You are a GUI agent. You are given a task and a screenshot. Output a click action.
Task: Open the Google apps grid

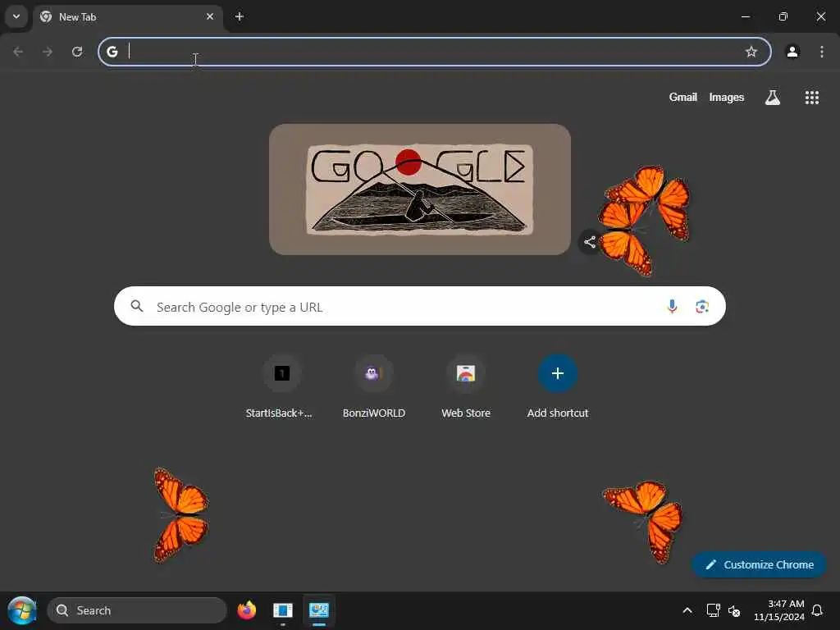click(811, 98)
